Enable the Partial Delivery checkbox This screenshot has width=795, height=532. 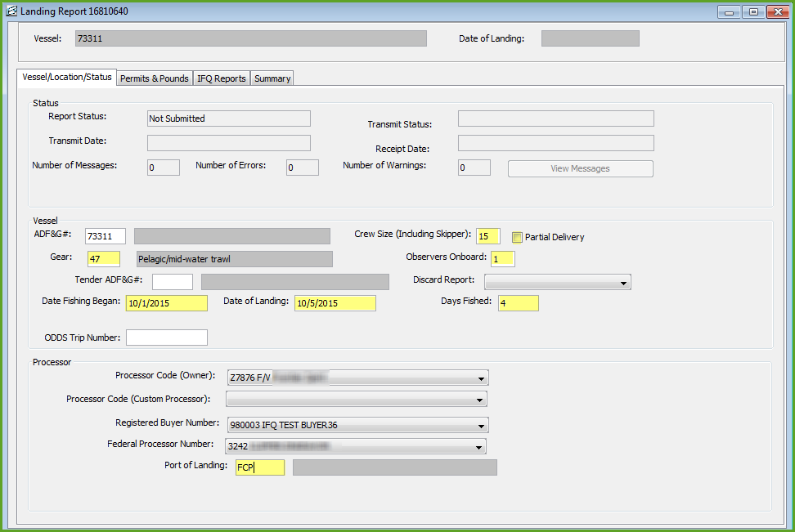coord(517,238)
